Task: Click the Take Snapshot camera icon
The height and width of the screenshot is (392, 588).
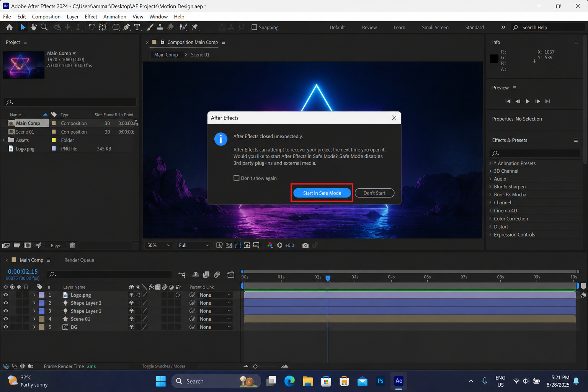Action: tap(305, 245)
